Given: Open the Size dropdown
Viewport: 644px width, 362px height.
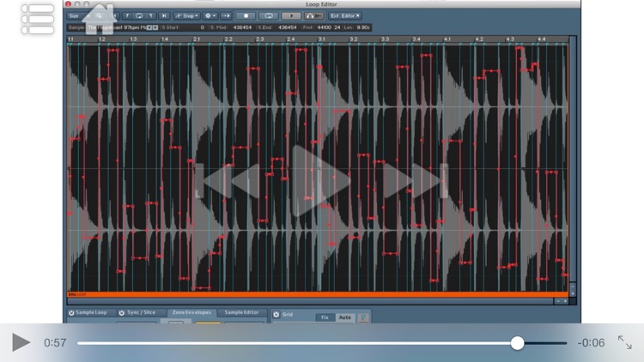Looking at the screenshot, I should (x=79, y=16).
